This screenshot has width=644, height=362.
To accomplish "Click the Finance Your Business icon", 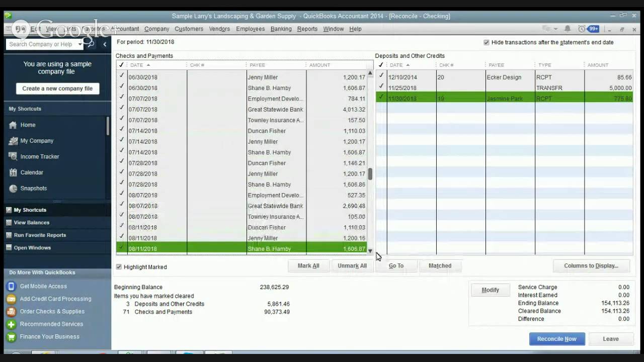I will (x=11, y=337).
